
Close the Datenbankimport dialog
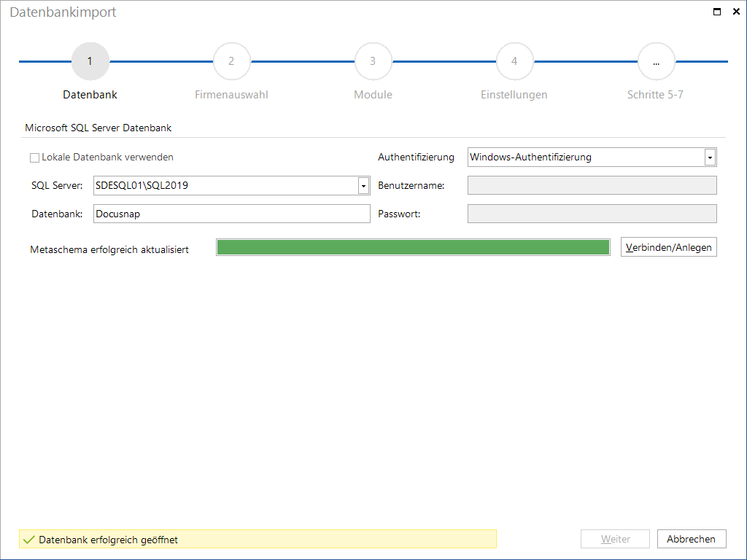click(736, 12)
